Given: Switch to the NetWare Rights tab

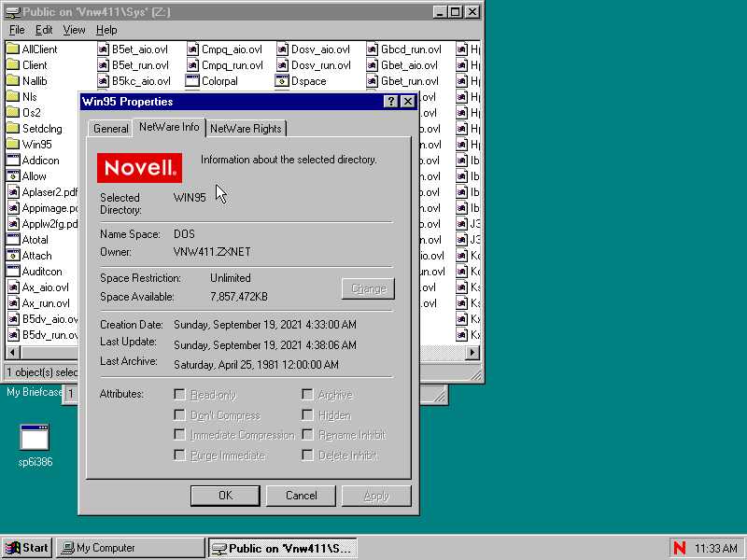Looking at the screenshot, I should point(246,129).
